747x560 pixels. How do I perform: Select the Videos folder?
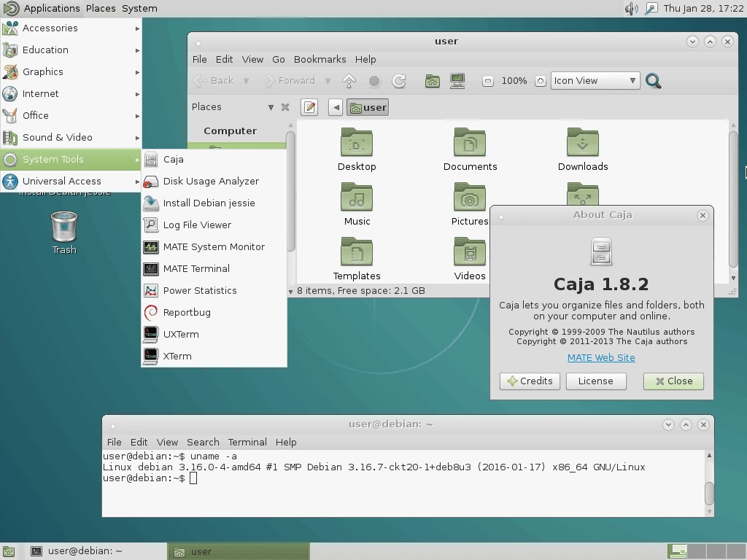coord(470,259)
